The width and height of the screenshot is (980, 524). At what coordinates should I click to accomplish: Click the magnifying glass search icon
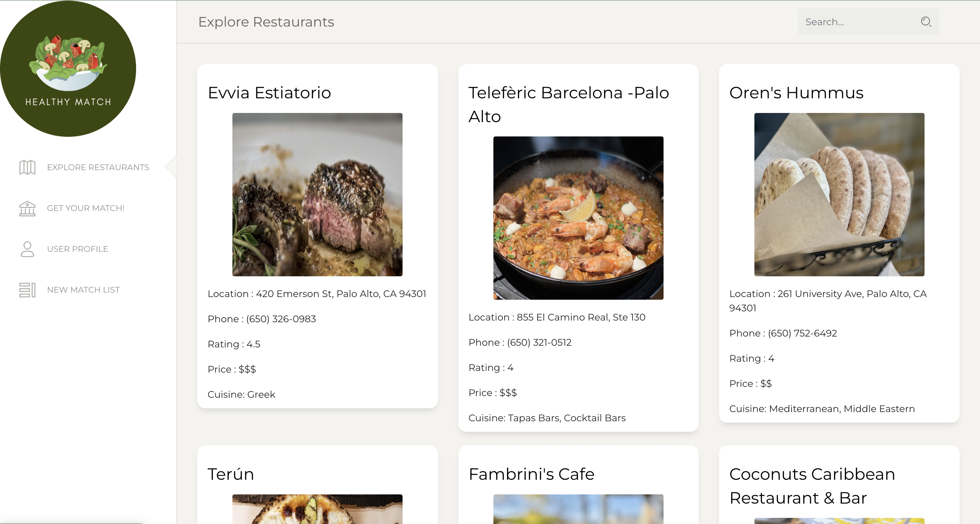pos(926,22)
